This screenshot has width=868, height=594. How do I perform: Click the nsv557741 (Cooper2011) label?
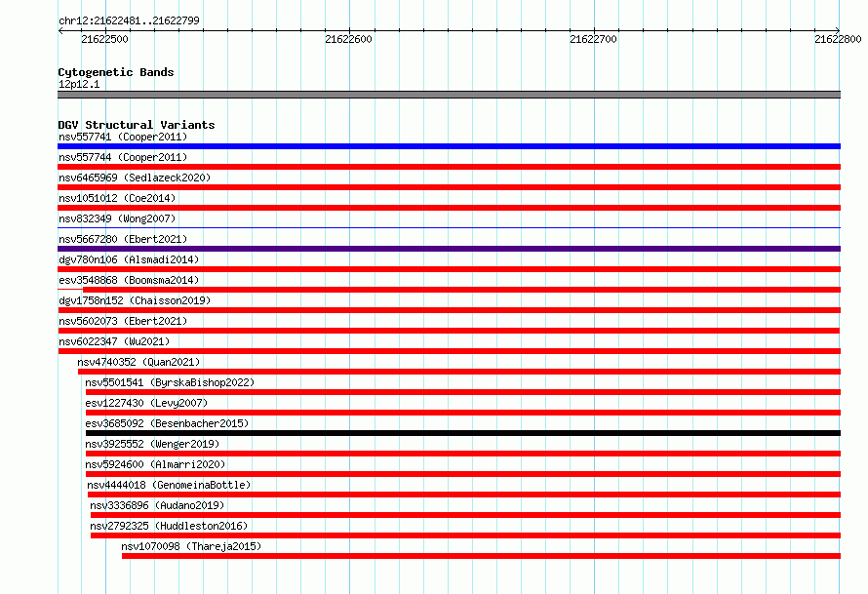(x=123, y=137)
